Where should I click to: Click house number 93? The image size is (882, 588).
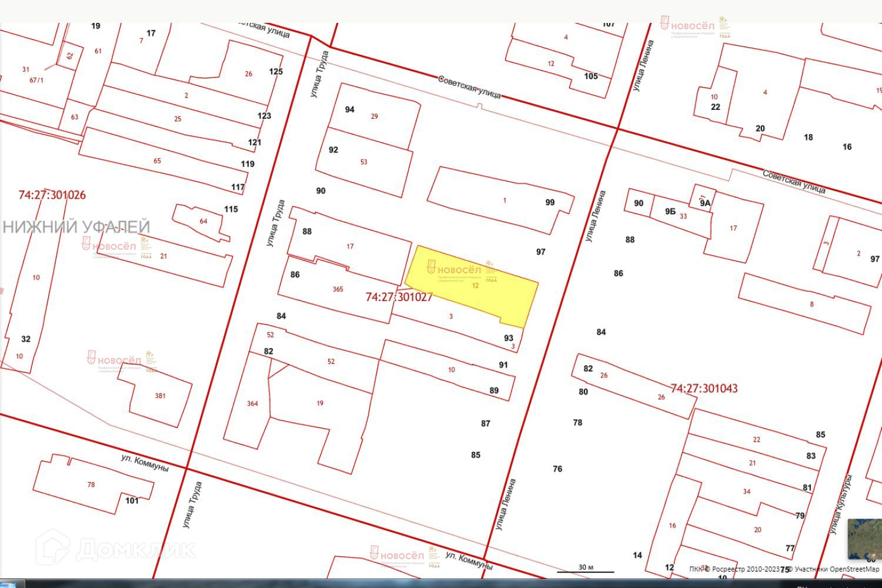[x=509, y=338]
